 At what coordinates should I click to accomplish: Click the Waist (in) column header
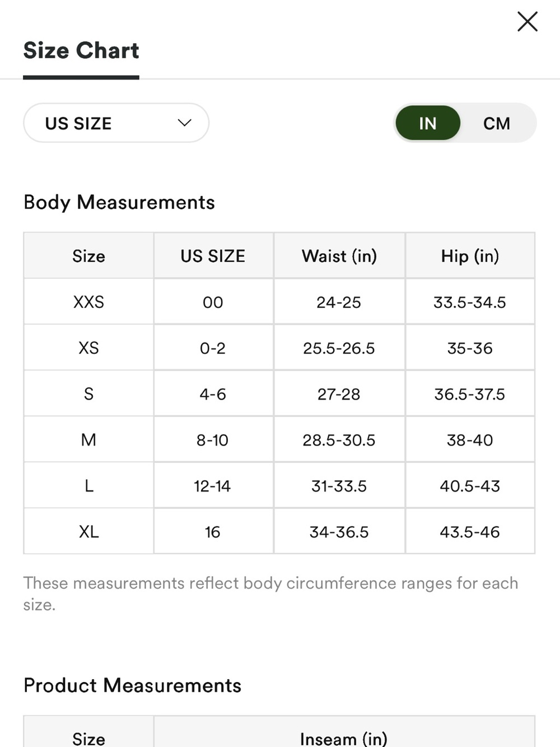(339, 256)
